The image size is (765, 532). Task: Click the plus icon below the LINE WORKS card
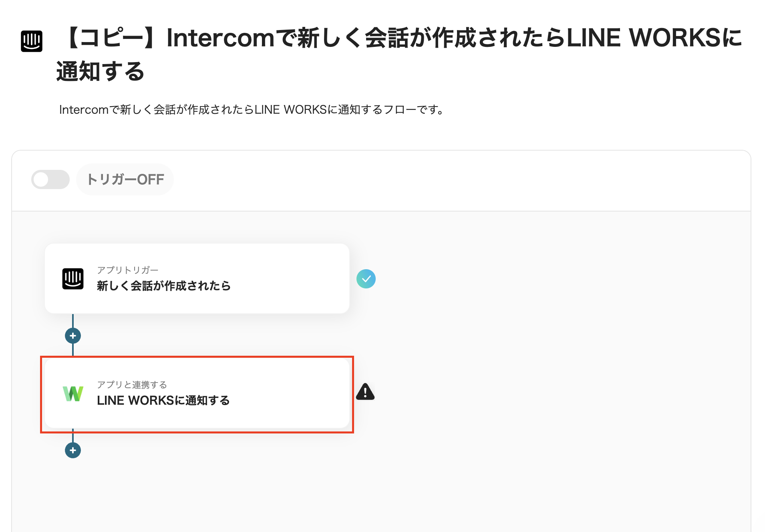pyautogui.click(x=72, y=450)
